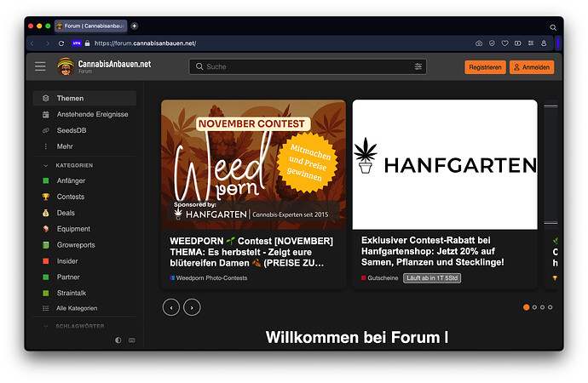Expand the Schlagwörter sidebar section
The image size is (588, 383).
coord(46,326)
